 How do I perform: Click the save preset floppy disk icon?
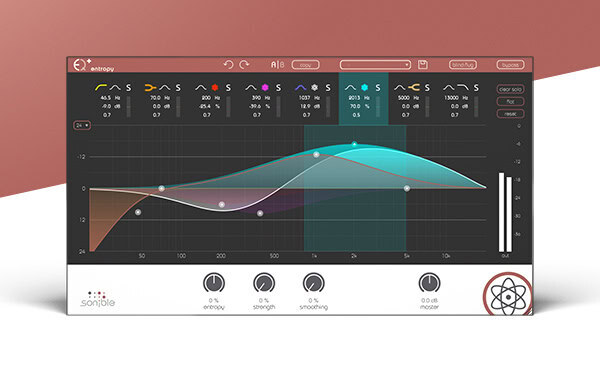tap(423, 65)
